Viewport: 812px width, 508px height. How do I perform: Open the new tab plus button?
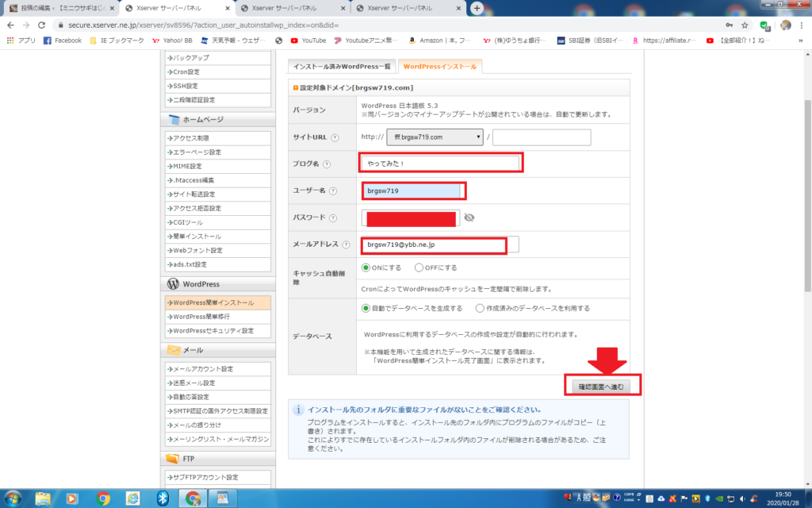point(477,8)
